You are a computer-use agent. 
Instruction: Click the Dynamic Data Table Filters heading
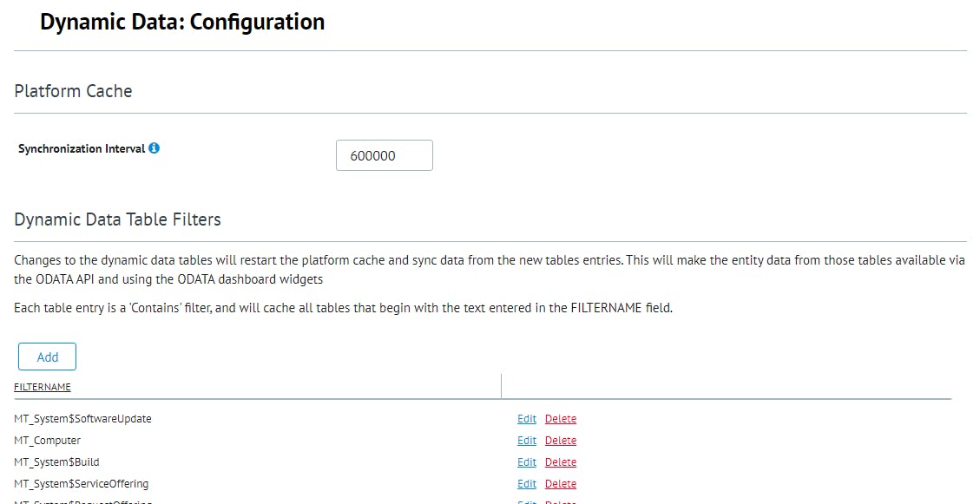coord(118,219)
